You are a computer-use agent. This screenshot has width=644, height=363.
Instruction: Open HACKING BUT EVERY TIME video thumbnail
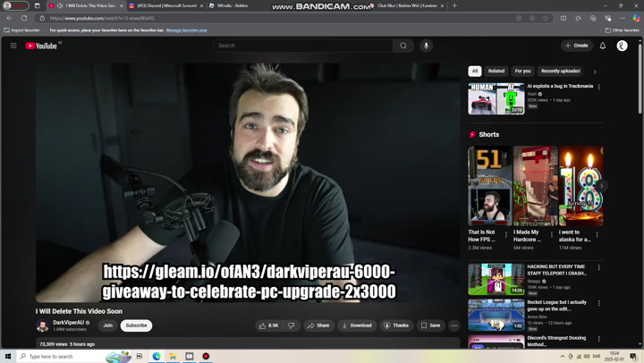[x=496, y=279]
